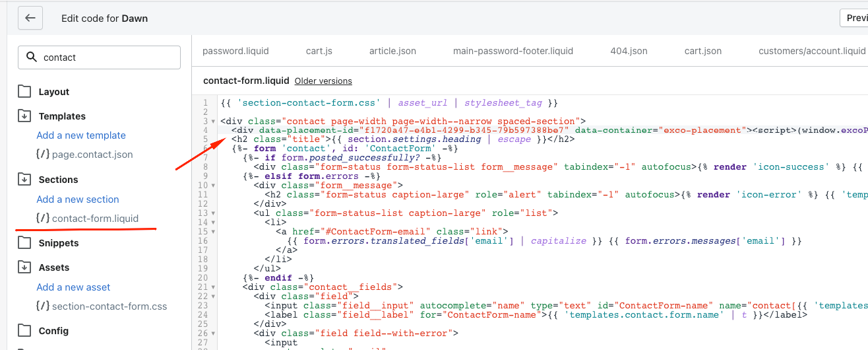Switch to the cart.json tab
868x350 pixels.
[703, 51]
